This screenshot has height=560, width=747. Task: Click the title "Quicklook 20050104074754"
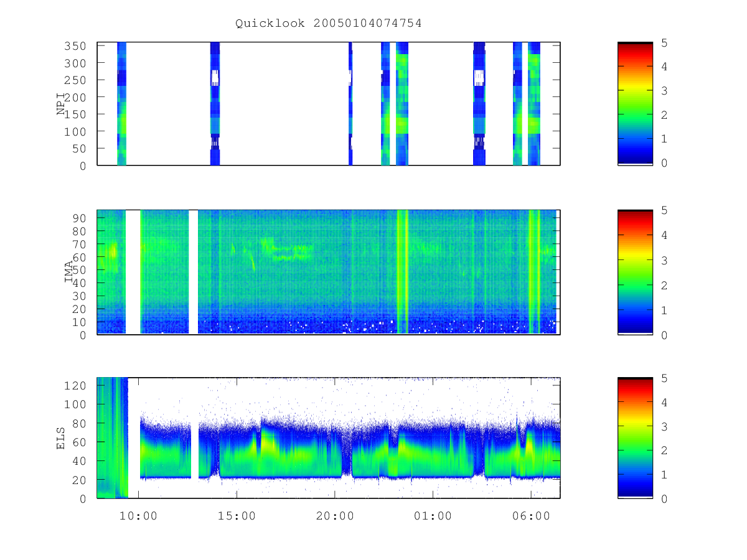[x=329, y=23]
